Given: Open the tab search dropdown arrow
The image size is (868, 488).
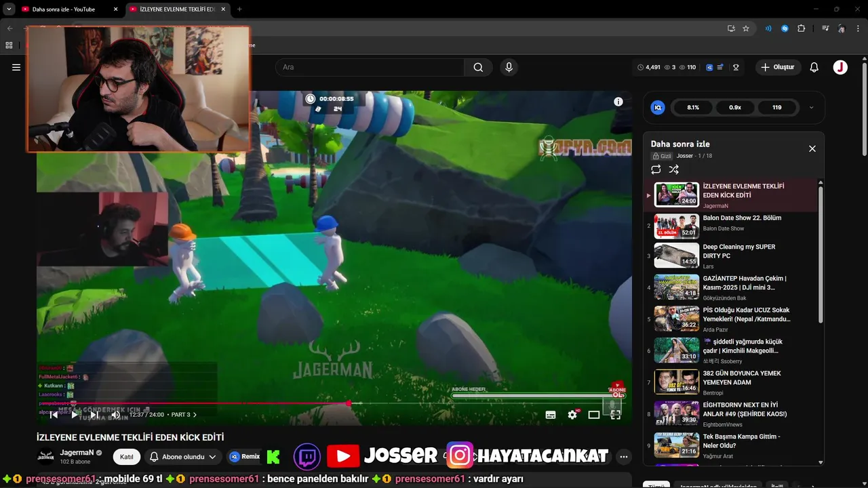Looking at the screenshot, I should point(9,9).
